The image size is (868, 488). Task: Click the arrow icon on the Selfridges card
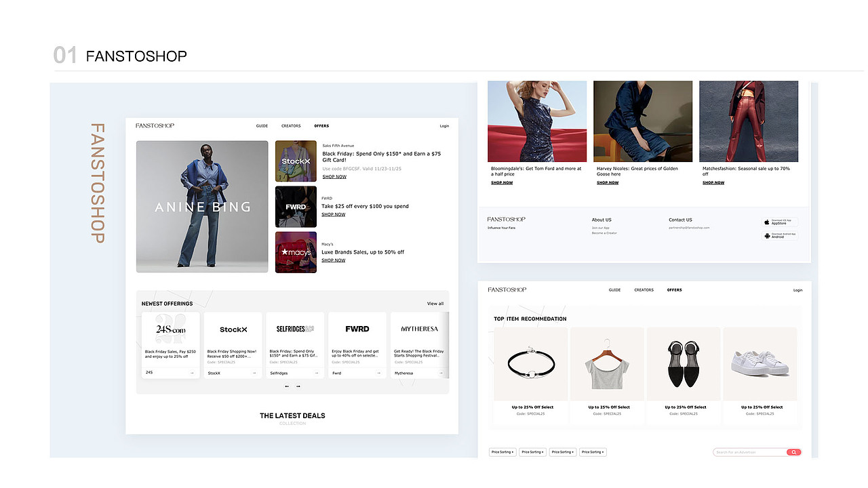click(316, 373)
